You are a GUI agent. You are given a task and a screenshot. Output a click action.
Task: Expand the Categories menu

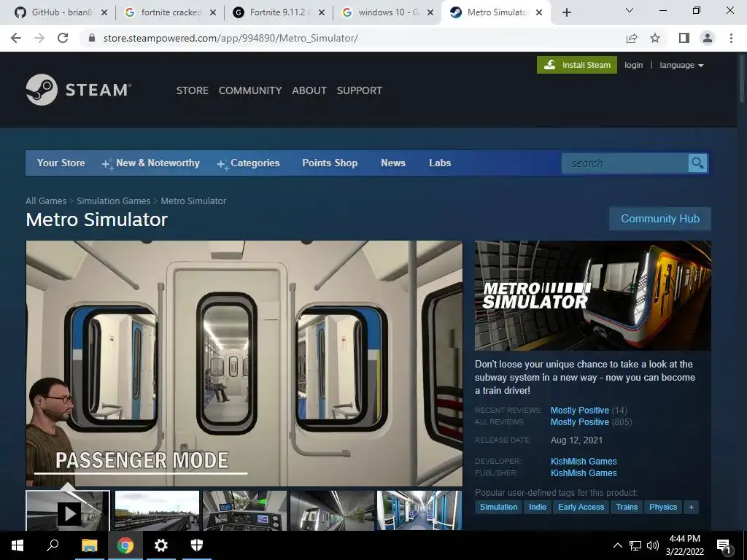pos(249,163)
